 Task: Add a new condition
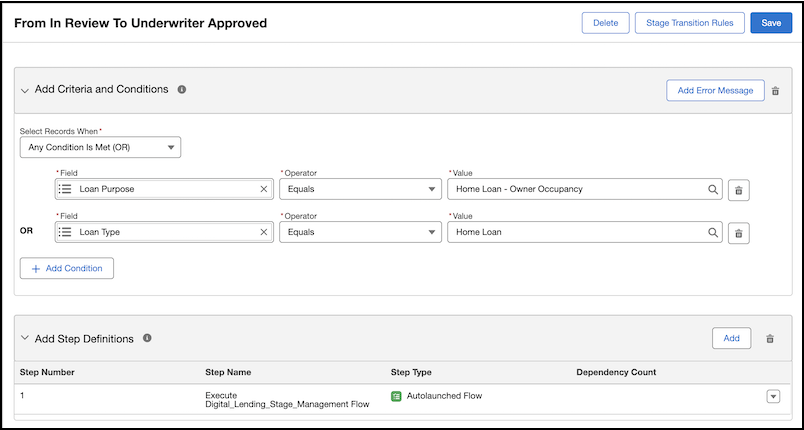pyautogui.click(x=67, y=269)
